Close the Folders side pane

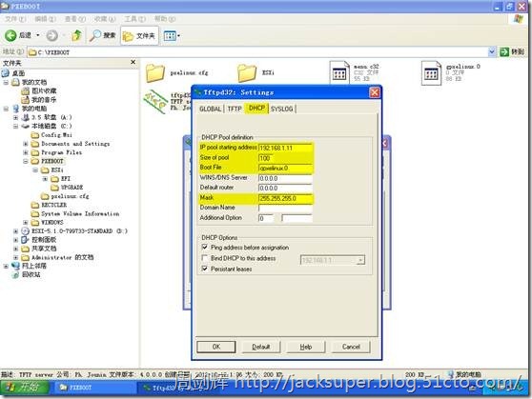click(133, 63)
